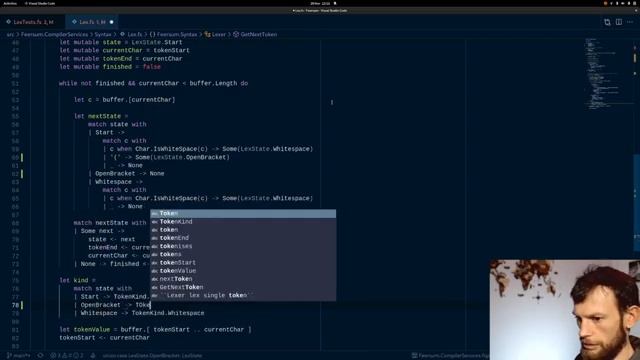Click 'Whitespace -> TokenKind.Whitespace' line
Image resolution: width=640 pixels, height=360 pixels.
(139, 313)
